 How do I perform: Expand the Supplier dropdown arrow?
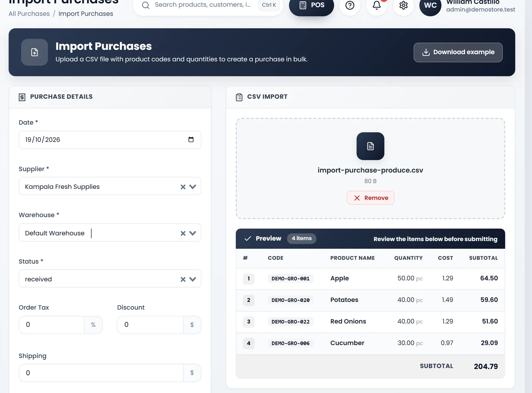pos(193,187)
